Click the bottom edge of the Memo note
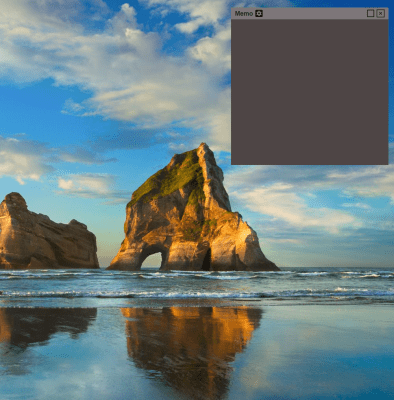This screenshot has width=394, height=400. [310, 164]
